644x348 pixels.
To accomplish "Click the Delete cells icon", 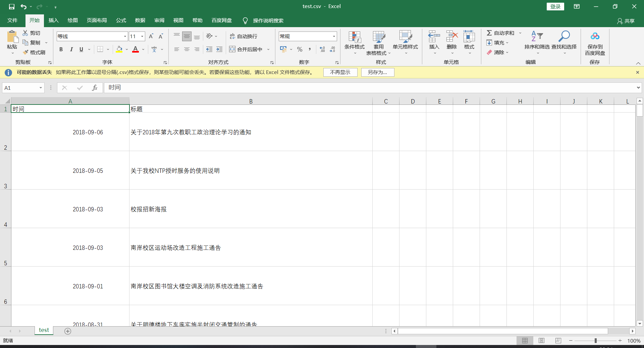I will (452, 36).
